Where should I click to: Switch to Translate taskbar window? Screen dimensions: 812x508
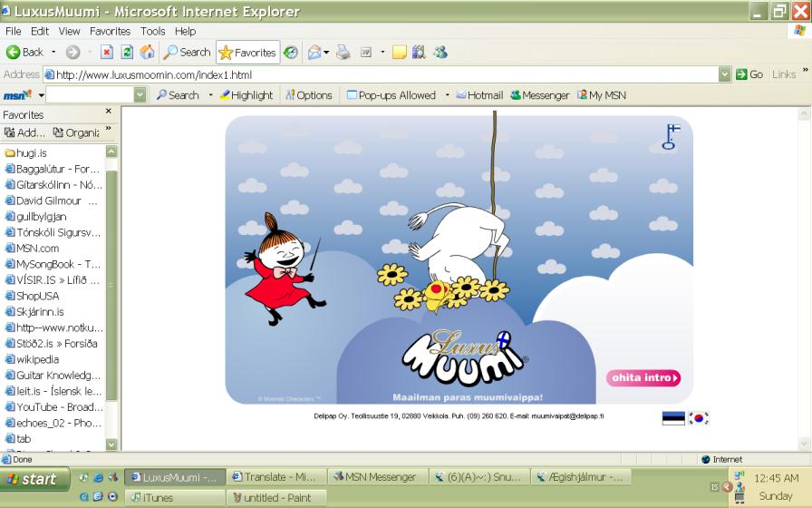(276, 477)
